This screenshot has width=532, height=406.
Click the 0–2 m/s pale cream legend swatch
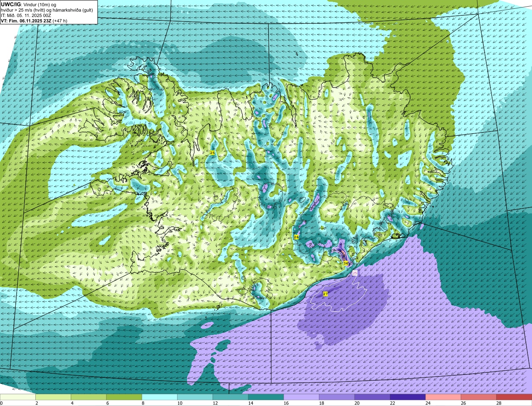coord(18,397)
